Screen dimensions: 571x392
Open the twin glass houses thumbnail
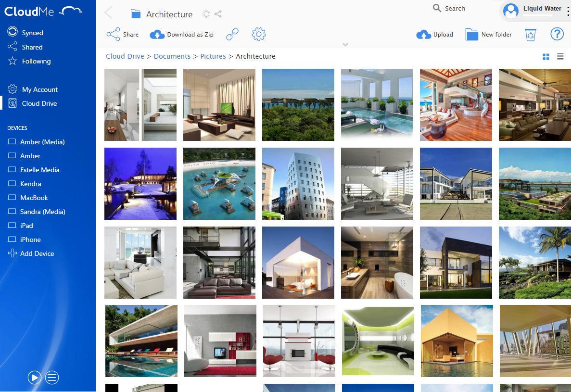tap(456, 184)
